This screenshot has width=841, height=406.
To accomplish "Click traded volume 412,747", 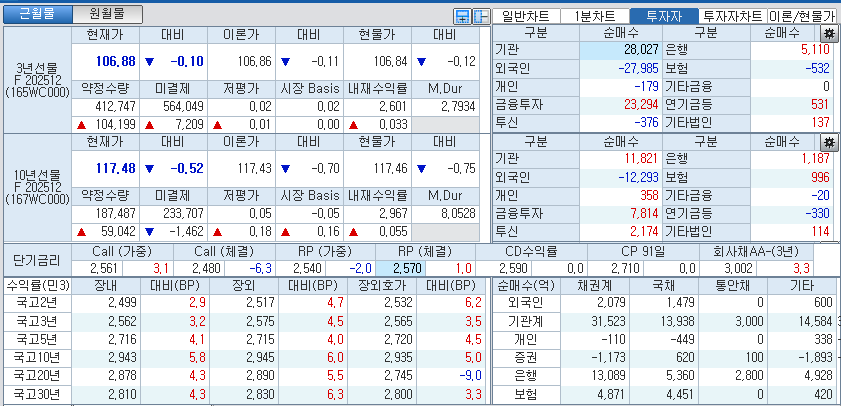I will pyautogui.click(x=115, y=106).
